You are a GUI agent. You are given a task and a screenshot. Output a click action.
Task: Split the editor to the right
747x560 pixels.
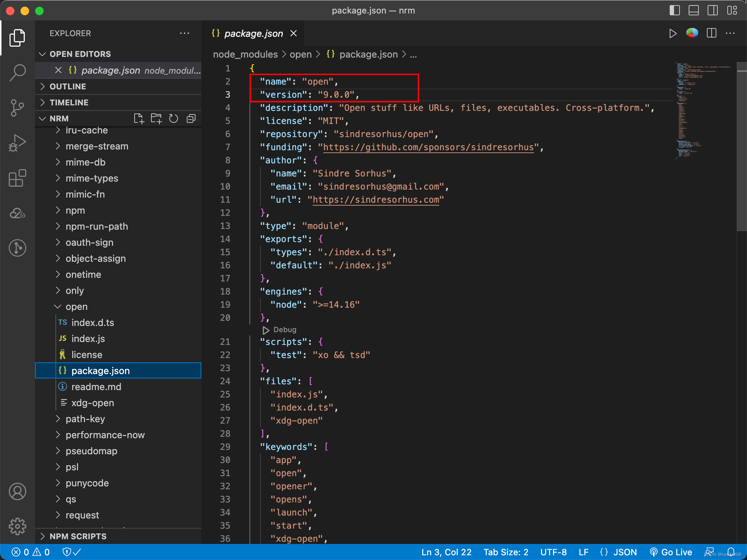tap(711, 33)
